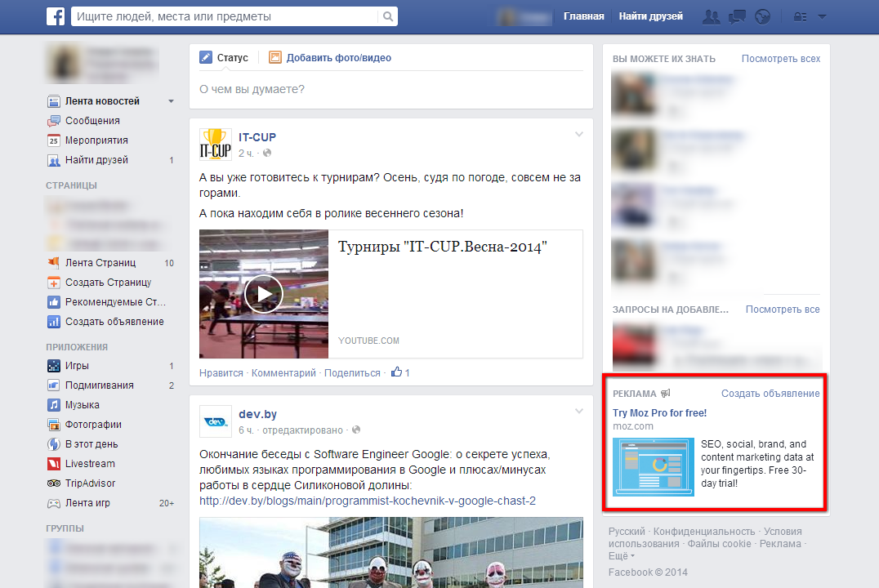
Task: Click Посмотреть все for friend requests
Action: 783,310
